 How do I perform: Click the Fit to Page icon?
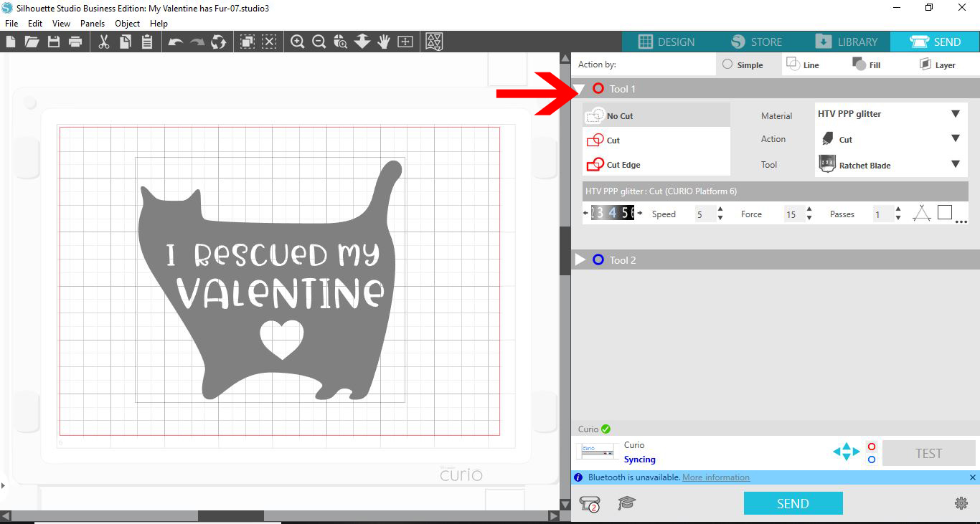click(x=405, y=42)
